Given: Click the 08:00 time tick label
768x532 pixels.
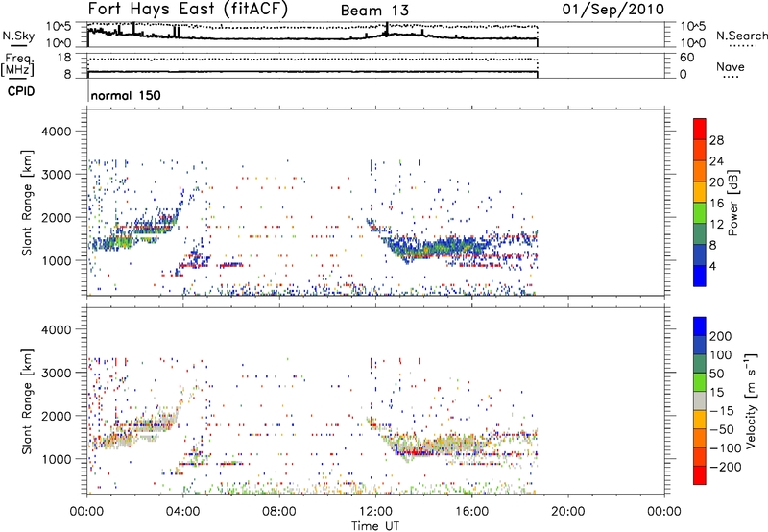Looking at the screenshot, I should [x=279, y=512].
